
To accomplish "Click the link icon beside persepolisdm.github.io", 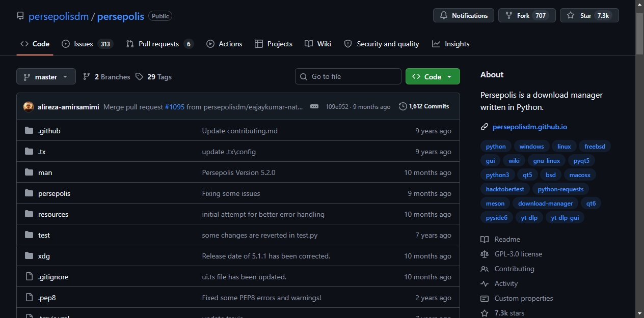I will [485, 127].
